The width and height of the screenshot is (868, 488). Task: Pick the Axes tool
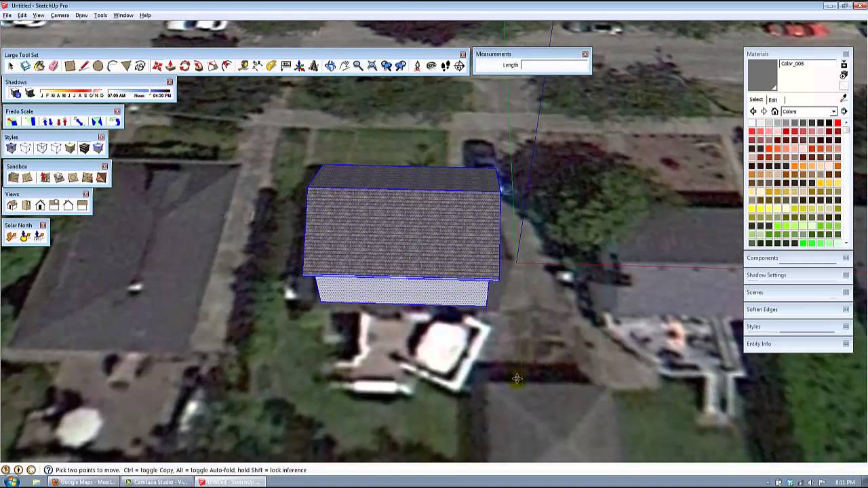point(299,66)
